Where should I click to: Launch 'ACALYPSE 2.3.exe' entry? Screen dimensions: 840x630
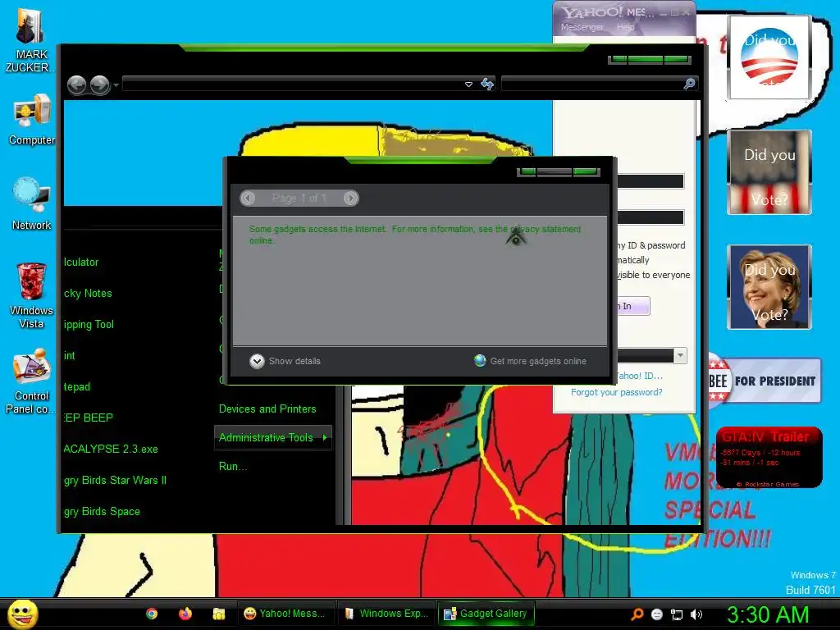point(111,449)
